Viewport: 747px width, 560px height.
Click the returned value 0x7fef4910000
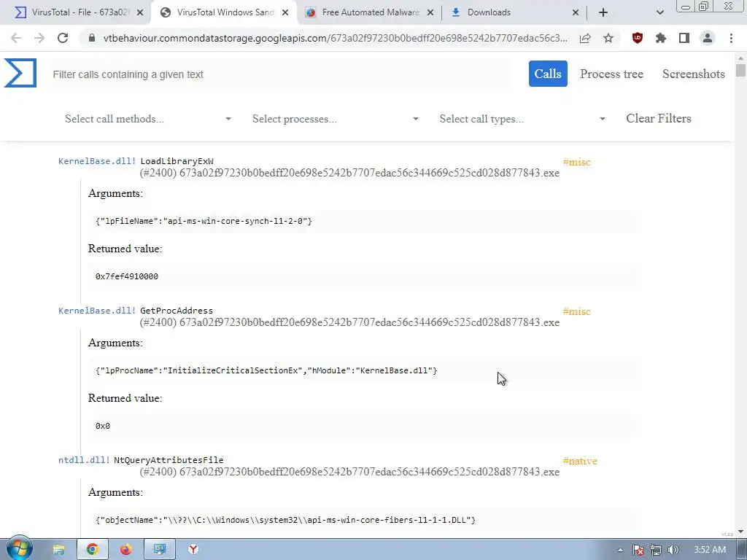pyautogui.click(x=127, y=276)
